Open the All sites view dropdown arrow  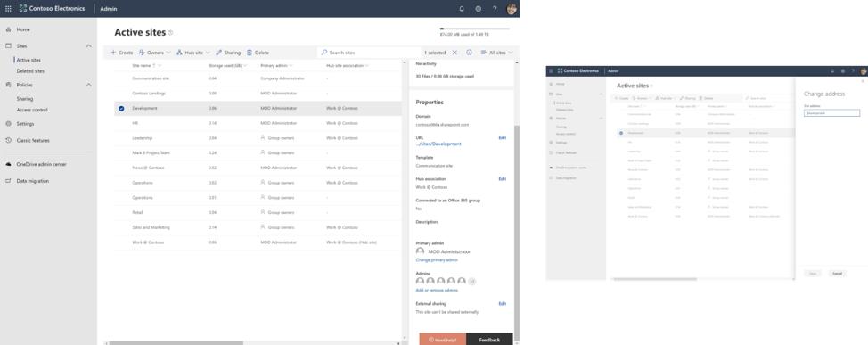(511, 53)
